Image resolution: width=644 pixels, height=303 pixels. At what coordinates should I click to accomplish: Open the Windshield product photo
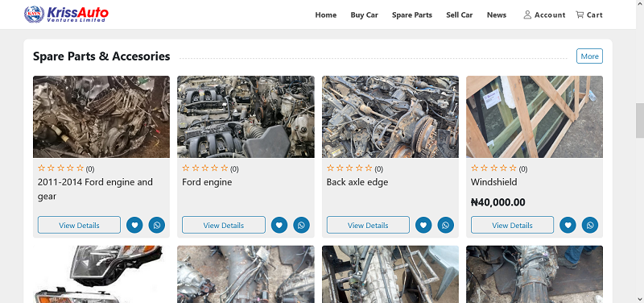click(535, 117)
